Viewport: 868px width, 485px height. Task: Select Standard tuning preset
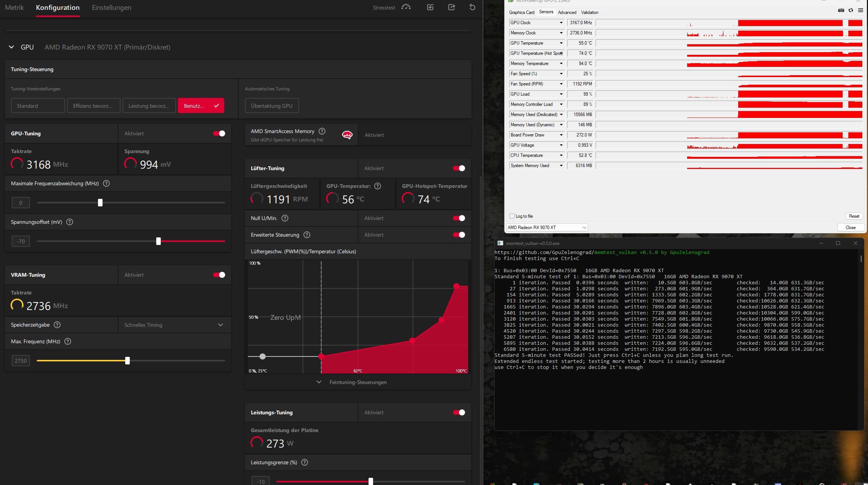coord(38,105)
